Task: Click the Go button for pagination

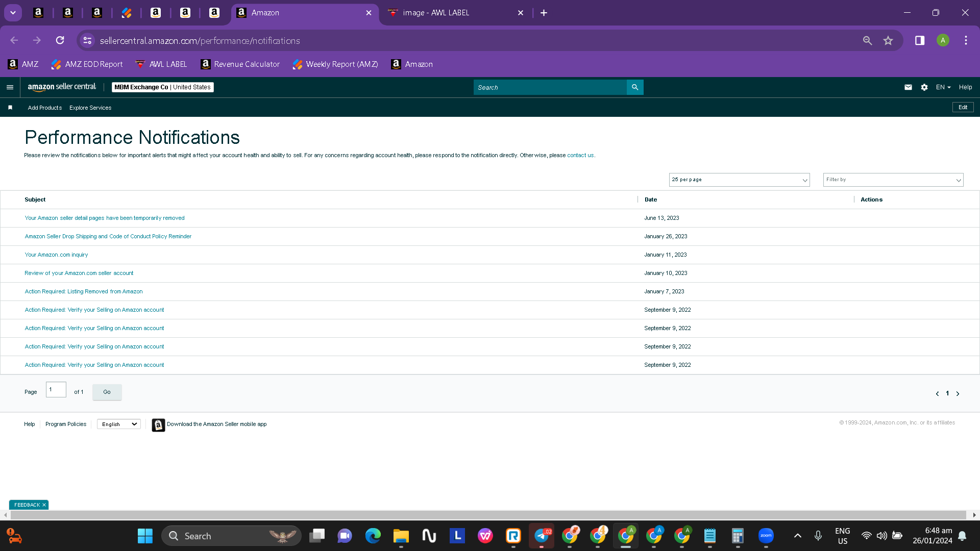Action: pyautogui.click(x=107, y=392)
